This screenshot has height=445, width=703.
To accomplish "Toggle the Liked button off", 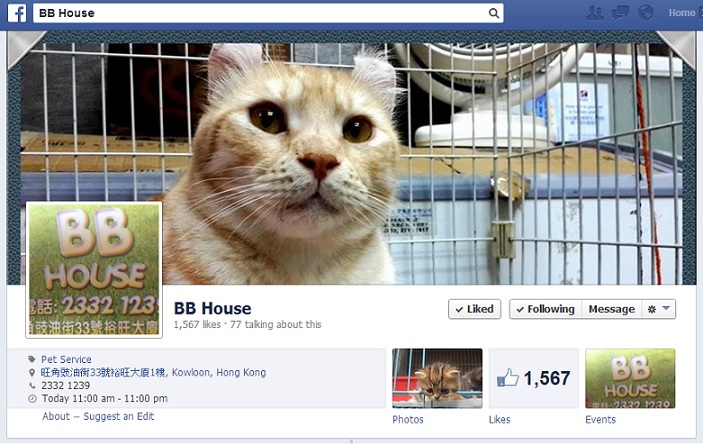I will tap(474, 309).
